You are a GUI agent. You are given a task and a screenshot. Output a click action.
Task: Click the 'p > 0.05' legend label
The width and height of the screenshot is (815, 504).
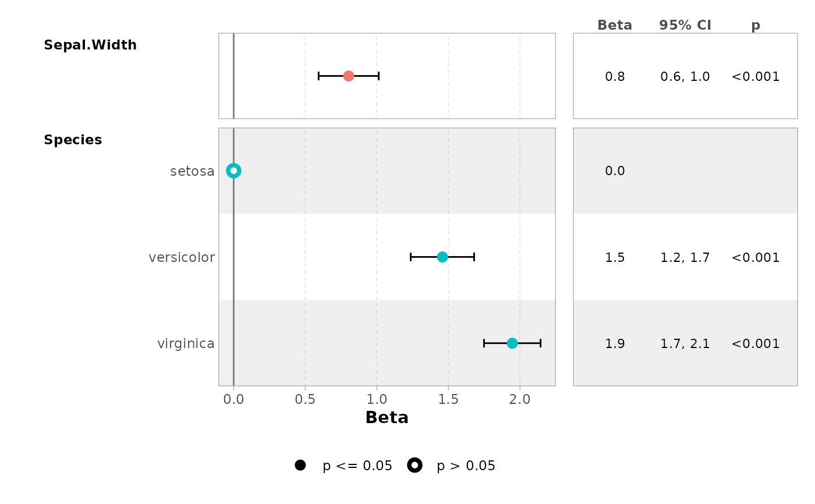click(466, 466)
